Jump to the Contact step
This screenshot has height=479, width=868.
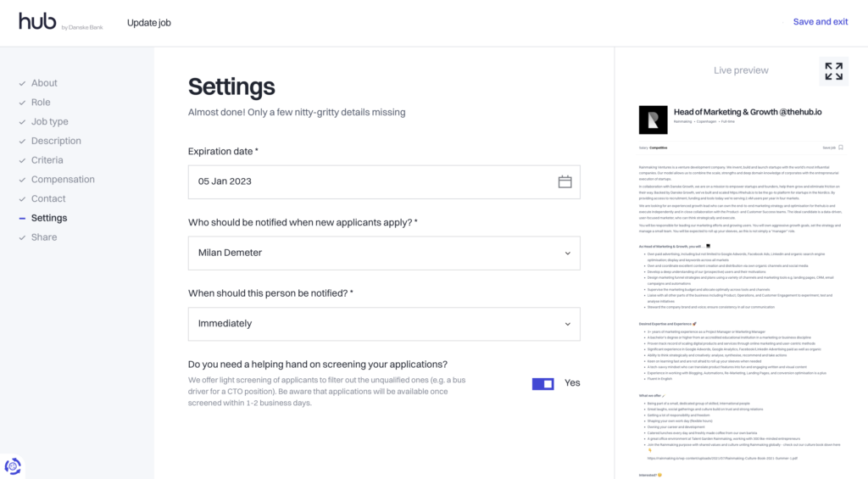click(x=48, y=198)
